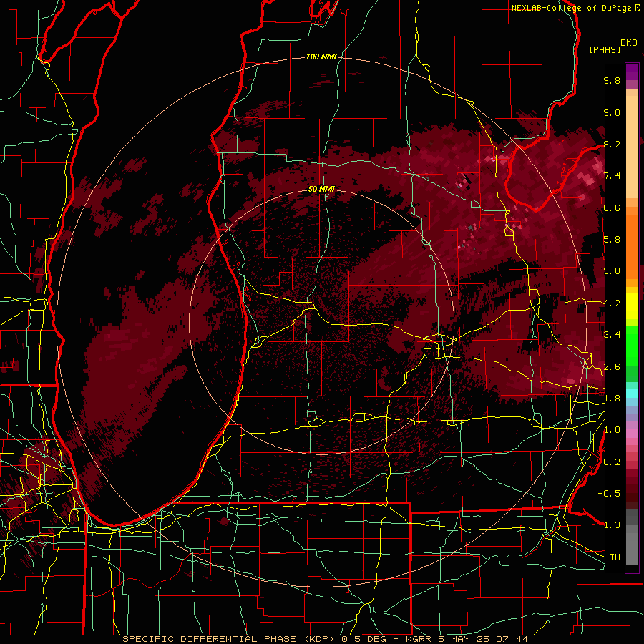Click the "0.5 DEG" elevation text
This screenshot has height=644, width=644.
[364, 639]
